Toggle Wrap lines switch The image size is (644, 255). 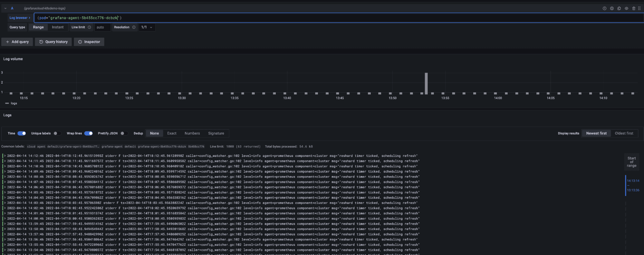(89, 133)
